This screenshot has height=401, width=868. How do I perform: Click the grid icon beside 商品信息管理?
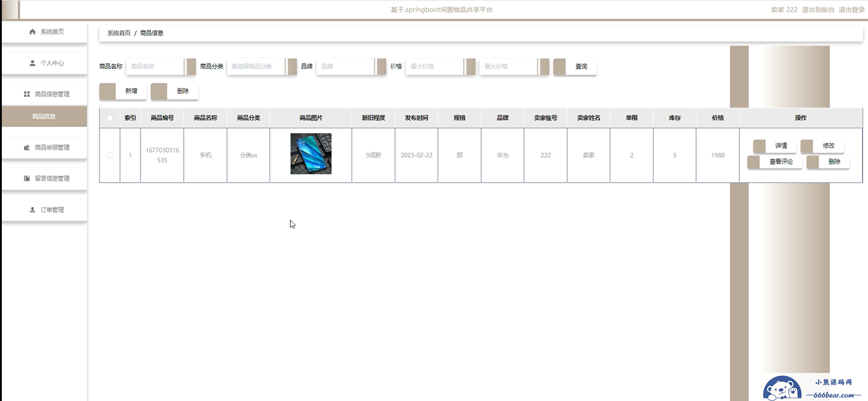pyautogui.click(x=26, y=94)
